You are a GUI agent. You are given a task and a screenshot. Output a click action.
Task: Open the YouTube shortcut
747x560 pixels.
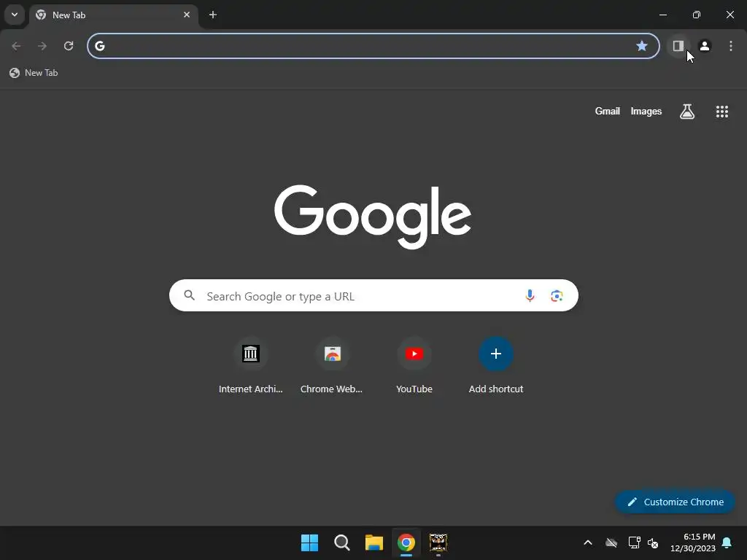(x=414, y=365)
